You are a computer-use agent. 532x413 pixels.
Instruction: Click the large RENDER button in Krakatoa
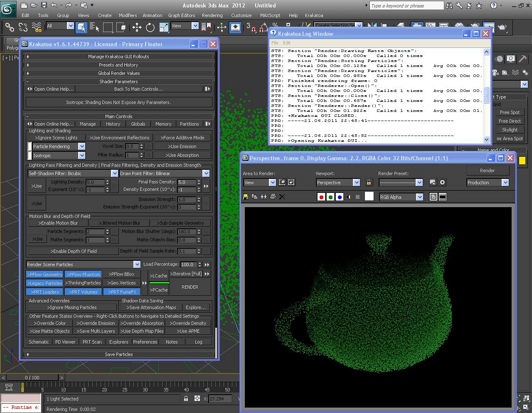[190, 287]
